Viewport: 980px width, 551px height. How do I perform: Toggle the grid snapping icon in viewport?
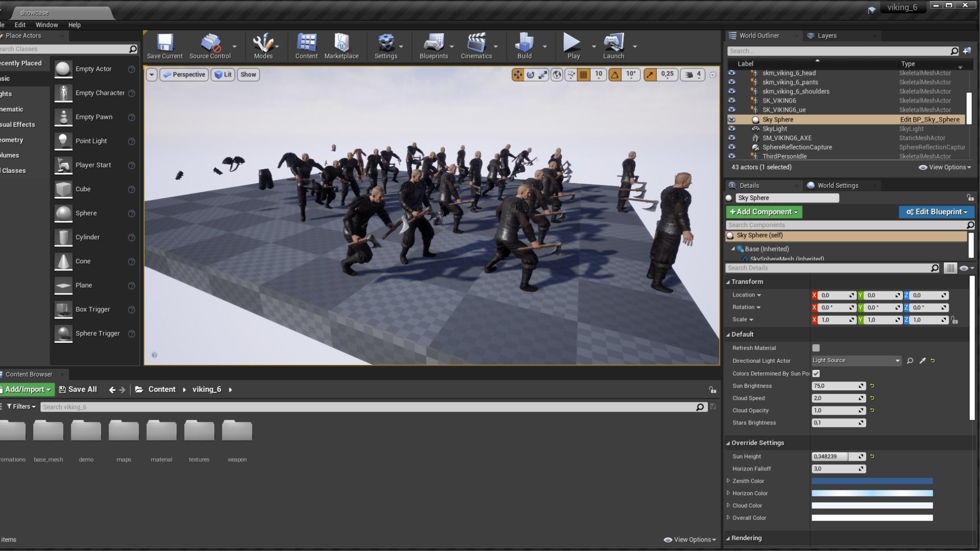pyautogui.click(x=583, y=74)
